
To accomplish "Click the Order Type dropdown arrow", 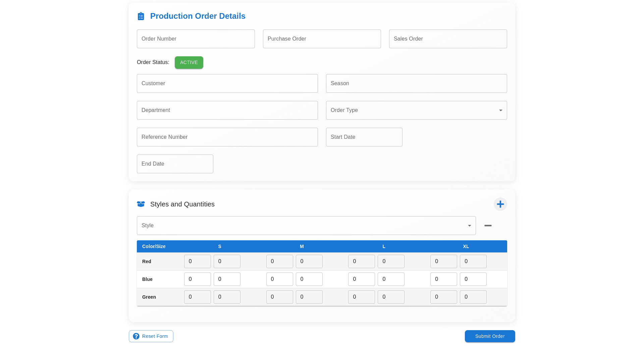I will 500,110.
